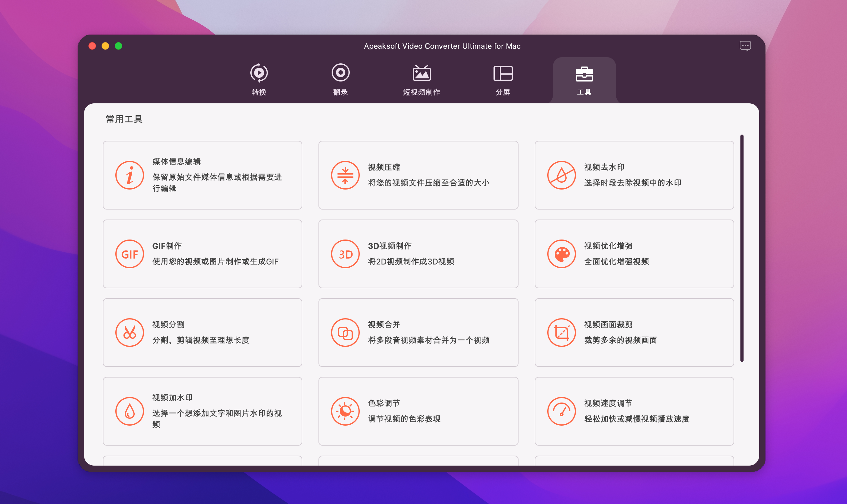Click the video crop icon

coord(561,333)
